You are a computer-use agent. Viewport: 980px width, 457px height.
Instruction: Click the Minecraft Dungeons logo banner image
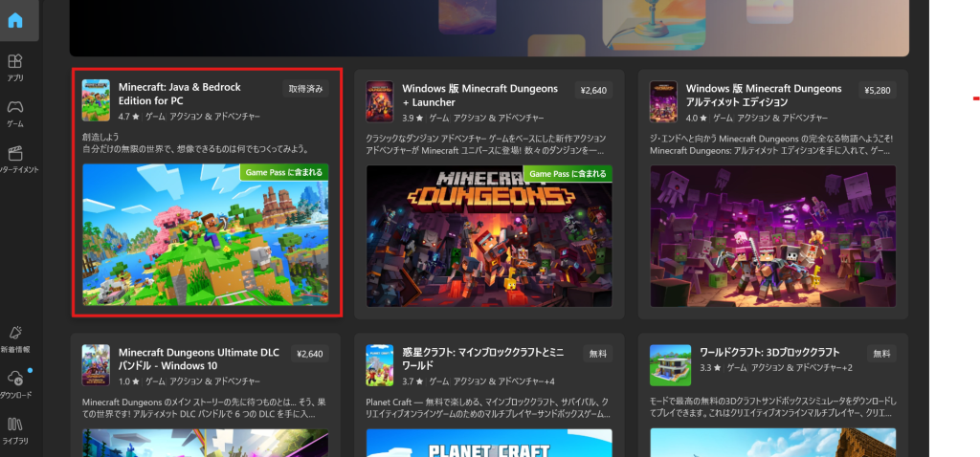coord(489,235)
